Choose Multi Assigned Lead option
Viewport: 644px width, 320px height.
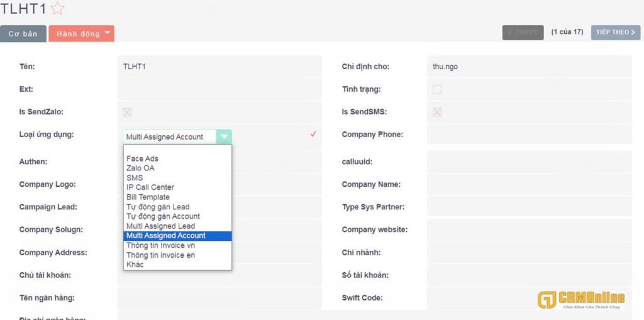tap(160, 226)
